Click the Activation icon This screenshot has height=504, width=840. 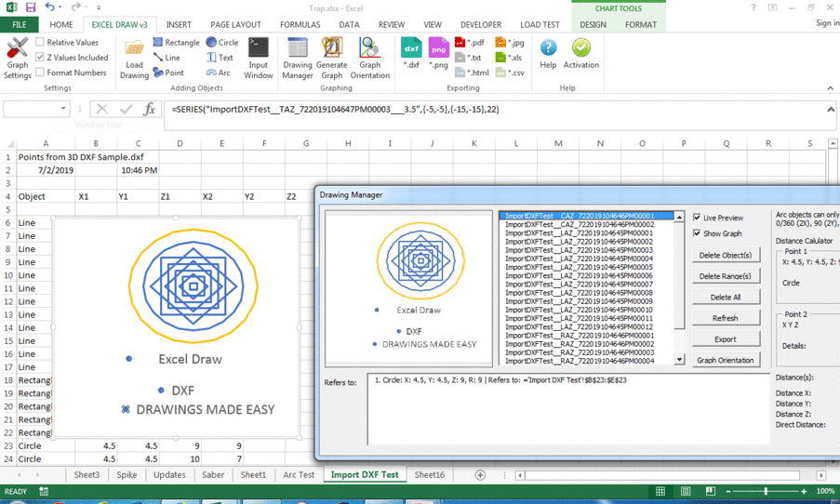581,54
